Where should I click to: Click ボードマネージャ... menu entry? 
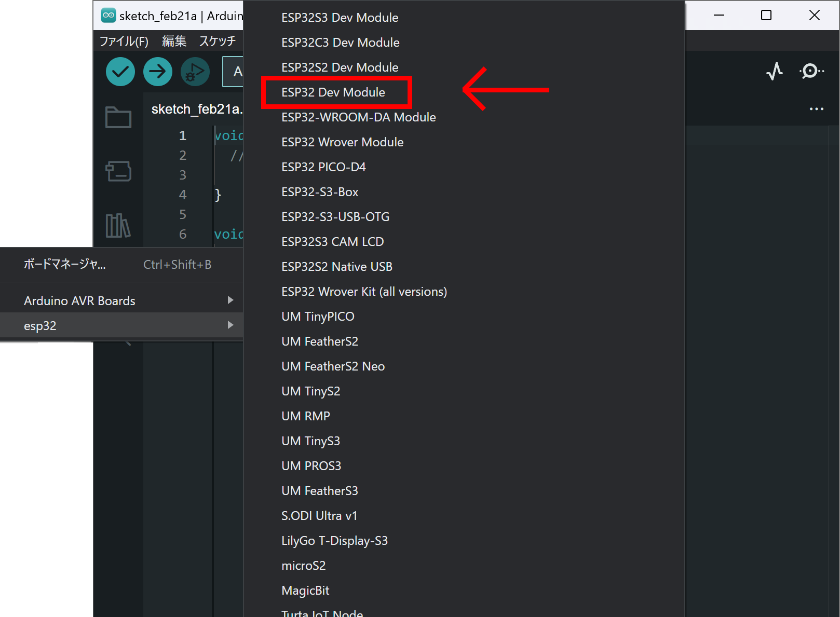(x=65, y=265)
